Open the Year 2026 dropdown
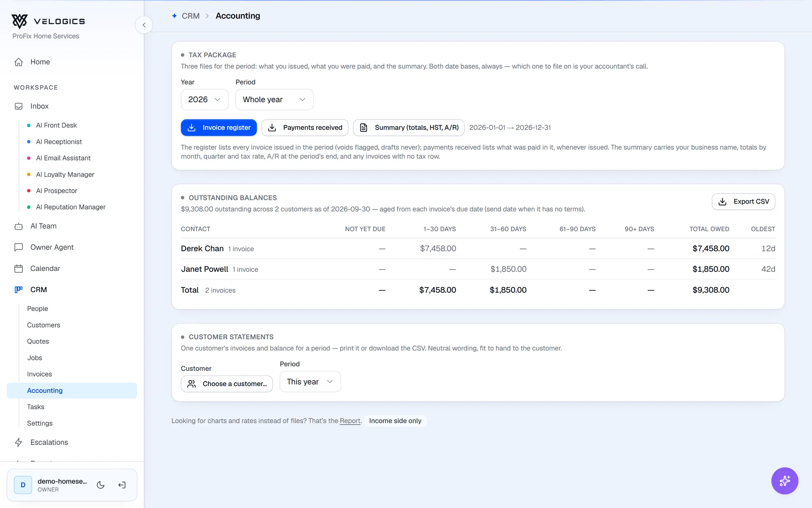 [x=205, y=99]
